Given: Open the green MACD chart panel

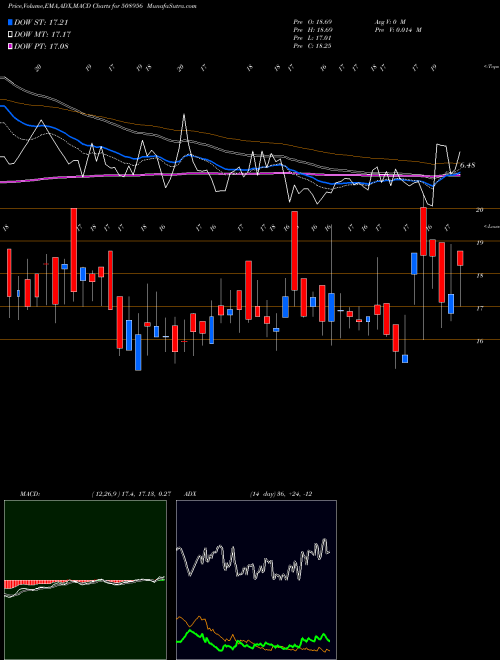Looking at the screenshot, I should click(x=85, y=580).
